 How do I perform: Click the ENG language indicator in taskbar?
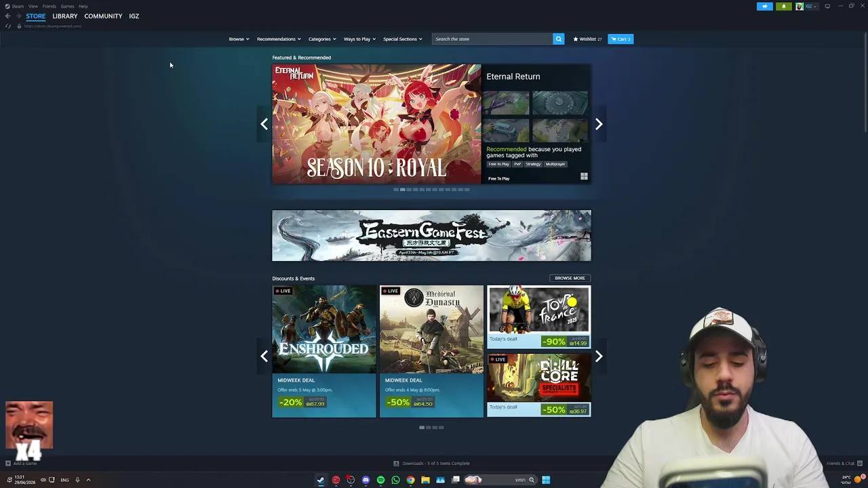64,480
